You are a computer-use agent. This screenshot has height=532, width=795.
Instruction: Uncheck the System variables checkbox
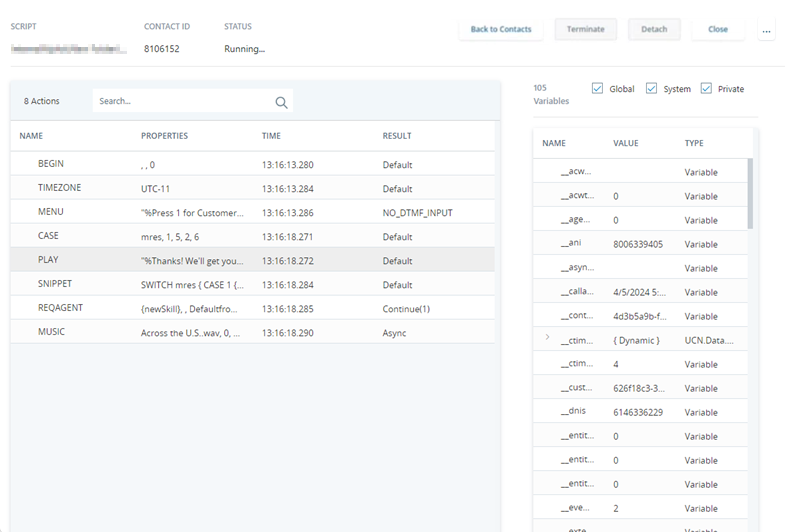[x=652, y=88]
